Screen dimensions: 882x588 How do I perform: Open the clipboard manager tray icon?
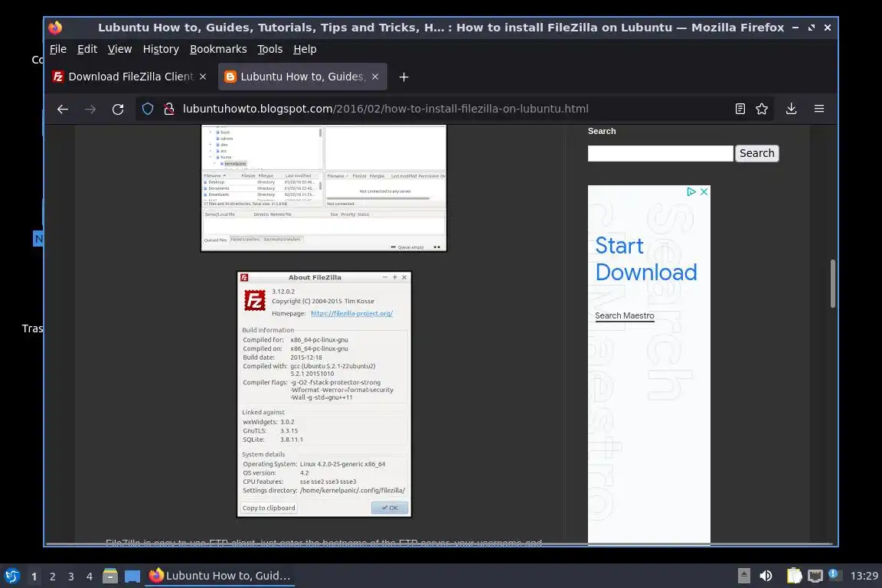point(794,576)
